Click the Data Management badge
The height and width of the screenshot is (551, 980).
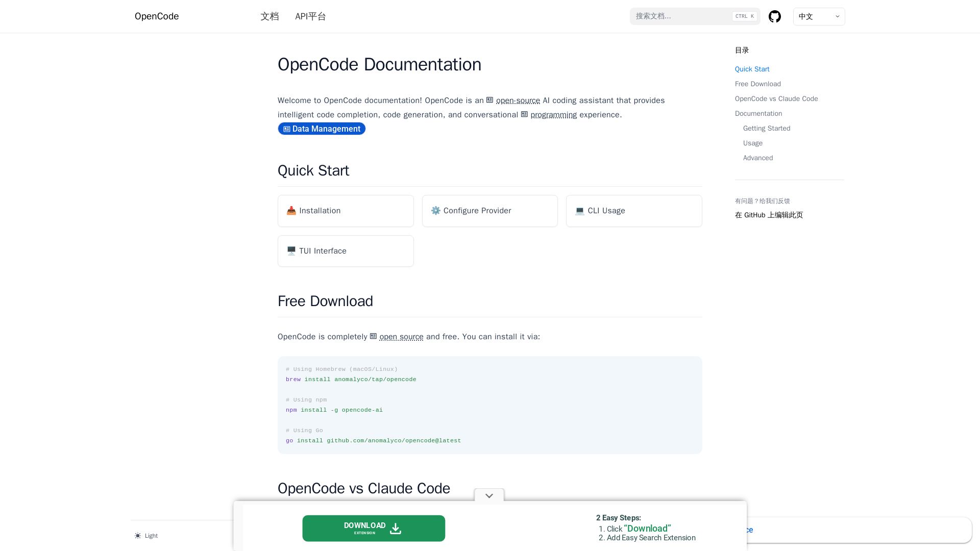point(322,129)
